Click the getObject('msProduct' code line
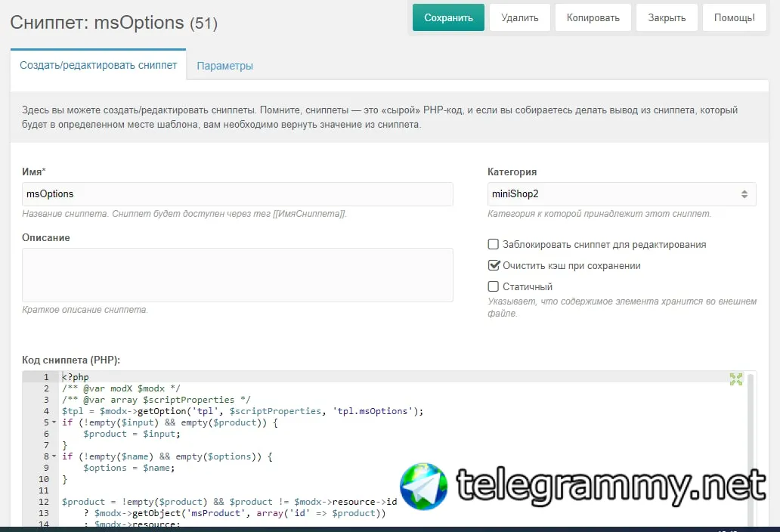Image resolution: width=780 pixels, height=532 pixels. pos(235,513)
